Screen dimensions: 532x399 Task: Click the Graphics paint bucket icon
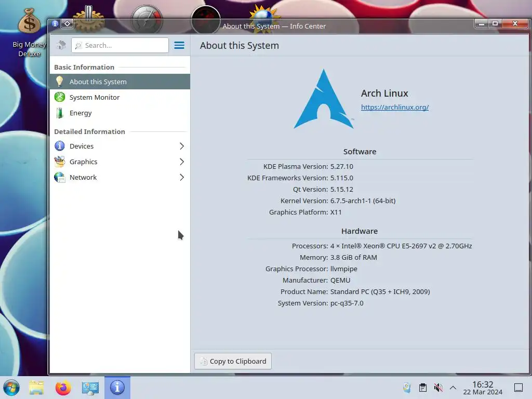[60, 162]
